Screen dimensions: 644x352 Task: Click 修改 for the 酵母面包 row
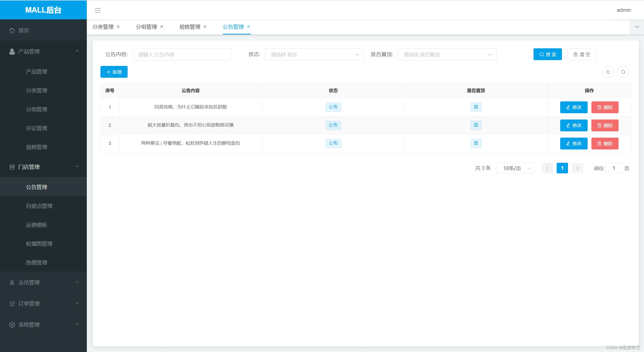tap(574, 144)
